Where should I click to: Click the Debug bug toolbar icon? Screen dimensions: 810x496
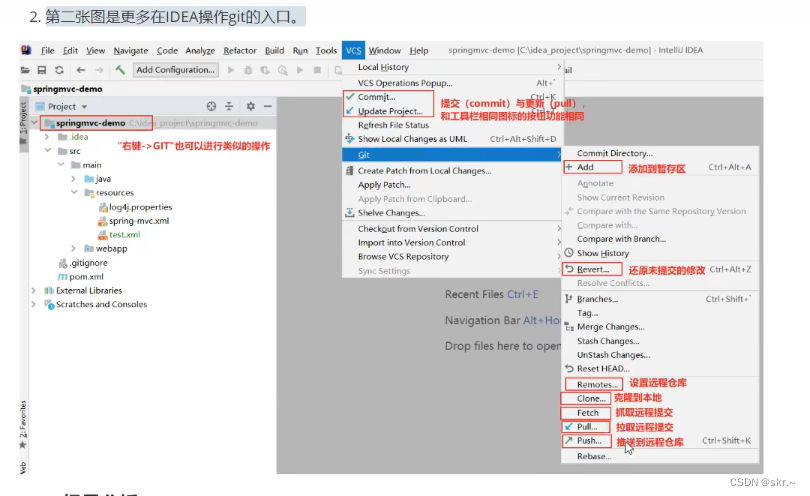248,70
